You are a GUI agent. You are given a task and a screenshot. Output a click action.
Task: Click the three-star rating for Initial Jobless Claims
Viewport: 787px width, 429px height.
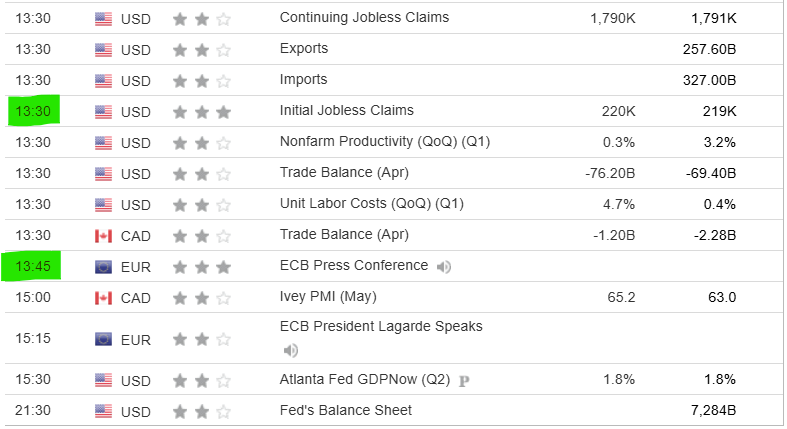tap(202, 111)
